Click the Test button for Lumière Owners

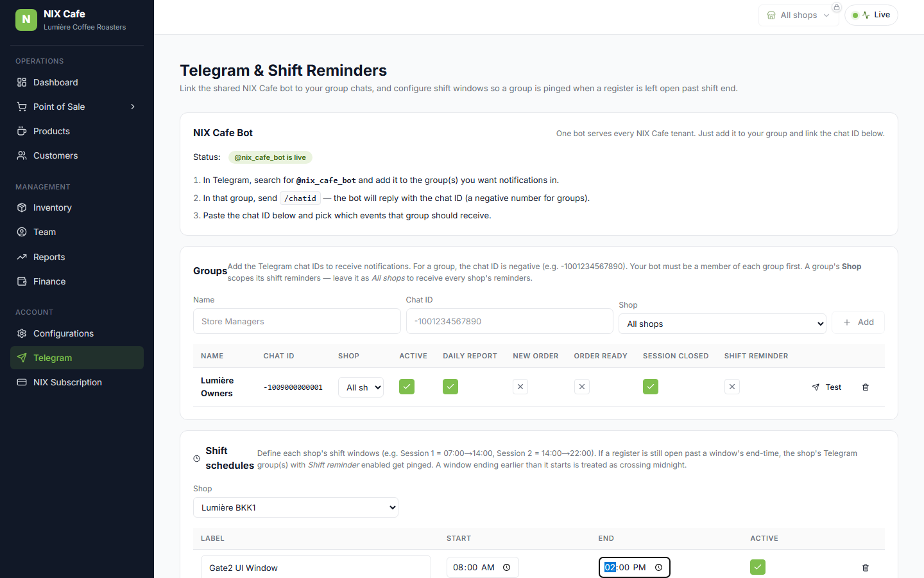826,387
